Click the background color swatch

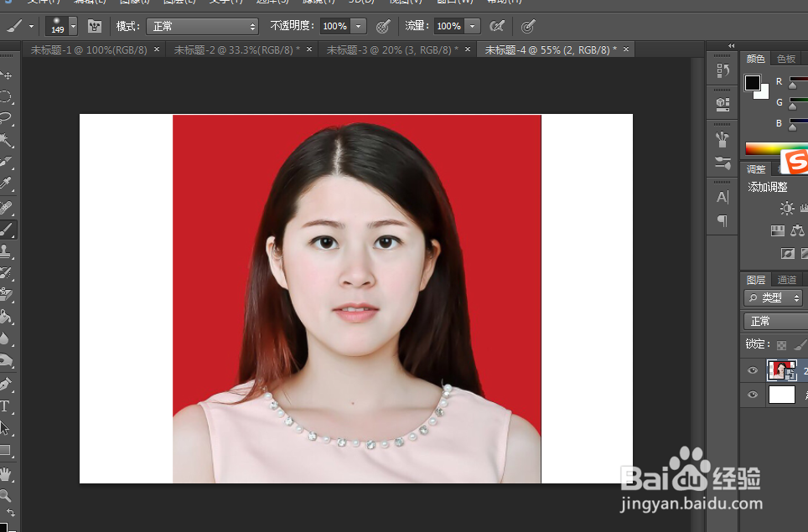764,93
